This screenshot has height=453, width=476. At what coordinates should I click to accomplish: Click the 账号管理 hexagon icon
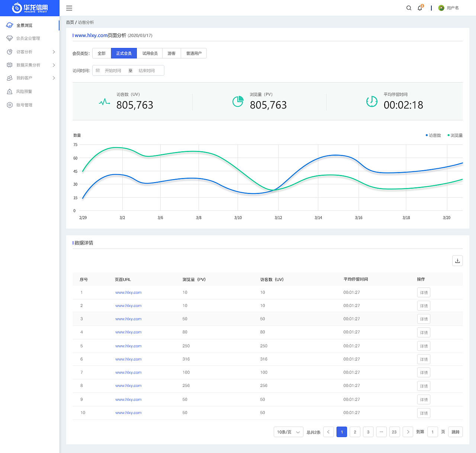click(10, 105)
